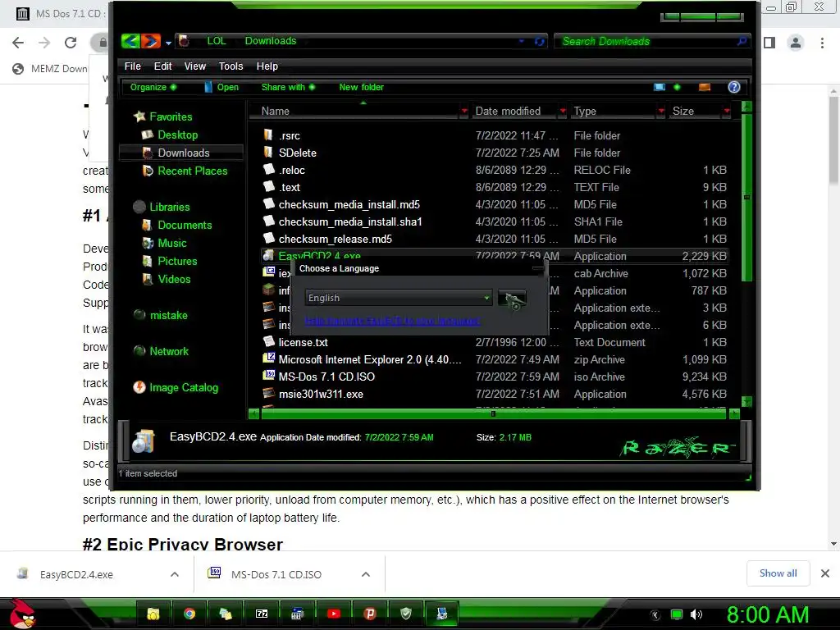Screen dimensions: 840x630
Task: Click the Go button in Choose a Language dialog
Action: tap(512, 299)
